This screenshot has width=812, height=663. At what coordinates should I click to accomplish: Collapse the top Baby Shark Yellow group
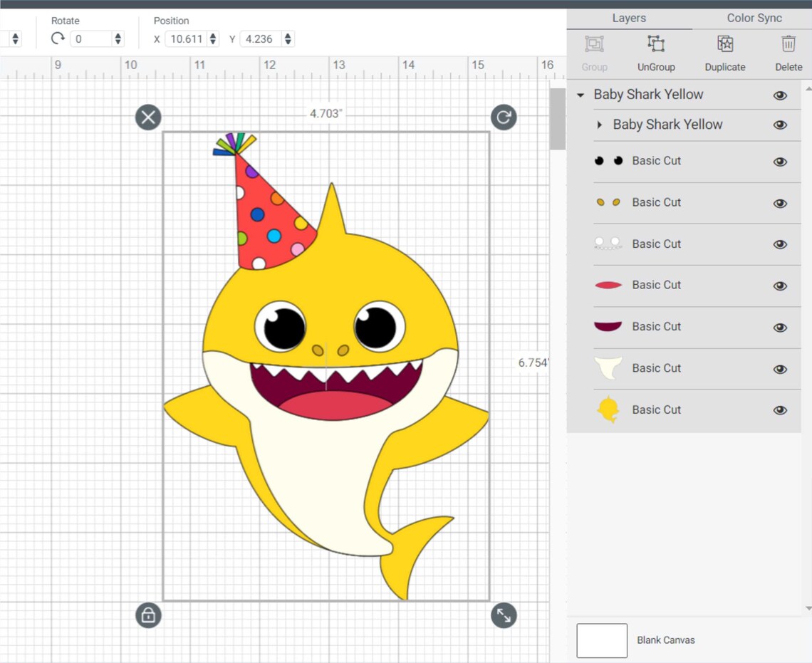[x=581, y=95]
